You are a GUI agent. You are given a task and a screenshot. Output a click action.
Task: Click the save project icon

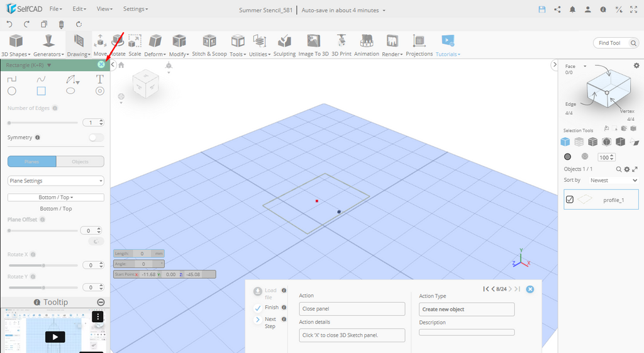tap(542, 9)
